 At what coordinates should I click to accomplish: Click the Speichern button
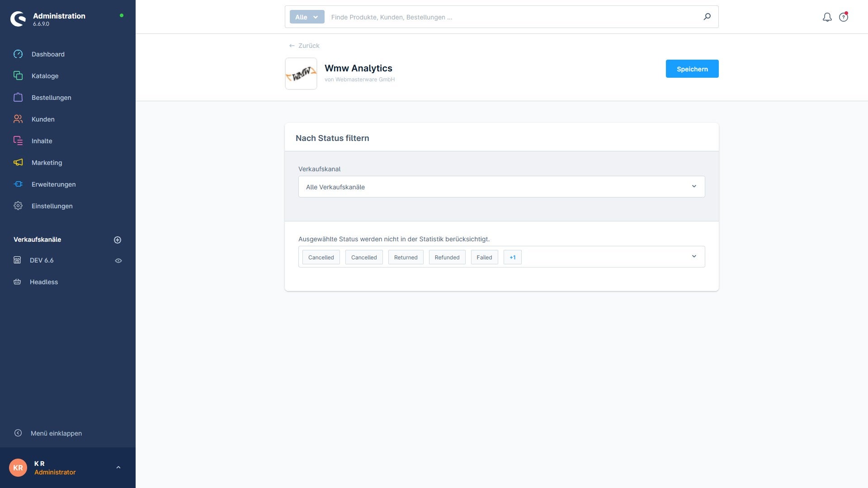coord(692,69)
